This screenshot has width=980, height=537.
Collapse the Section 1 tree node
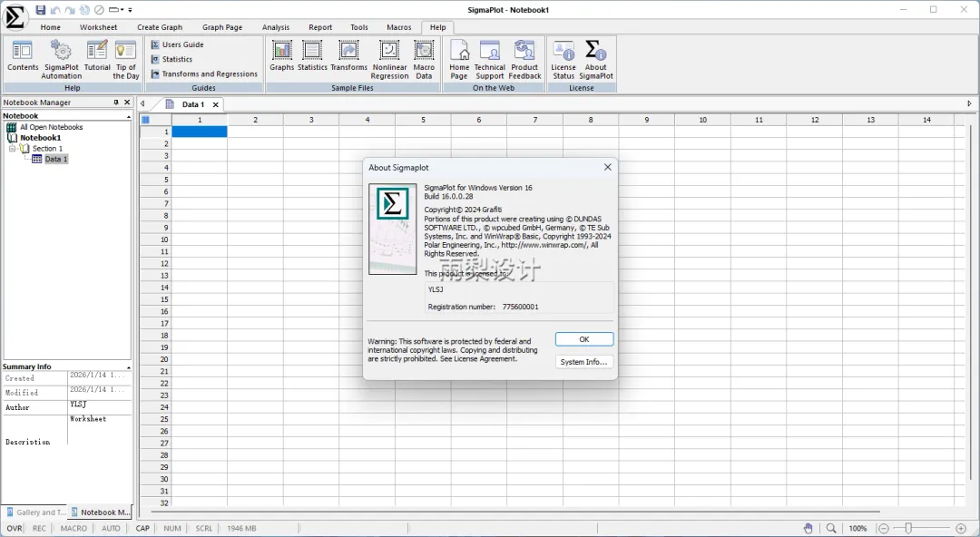pos(12,148)
